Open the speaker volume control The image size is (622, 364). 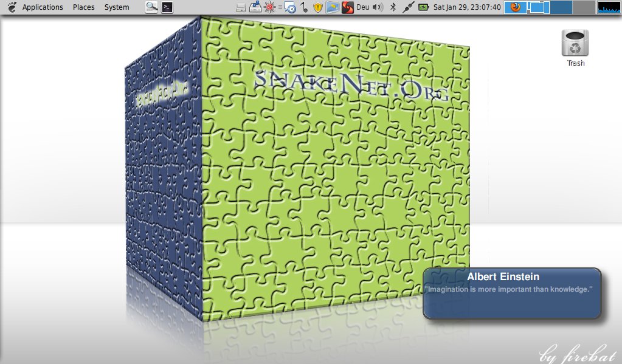[x=378, y=7]
